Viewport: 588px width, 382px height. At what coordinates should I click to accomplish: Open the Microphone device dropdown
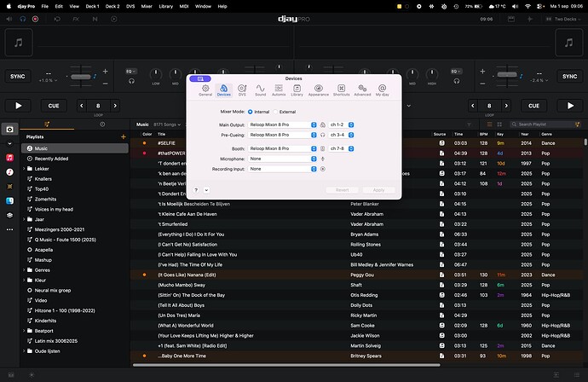coord(282,159)
